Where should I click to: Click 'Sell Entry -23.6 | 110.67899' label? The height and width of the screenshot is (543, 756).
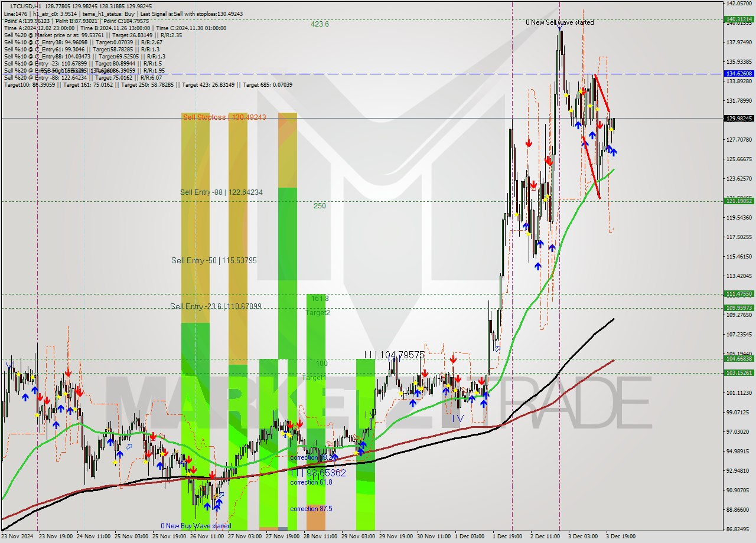[x=216, y=306]
